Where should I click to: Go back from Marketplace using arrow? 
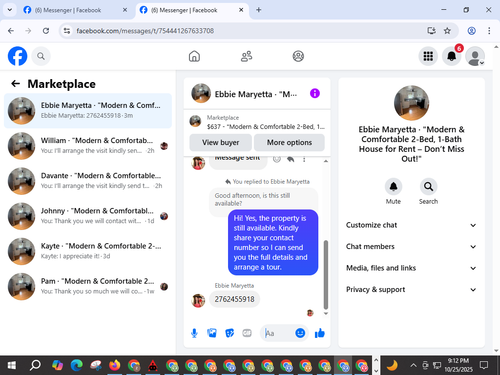click(16, 84)
